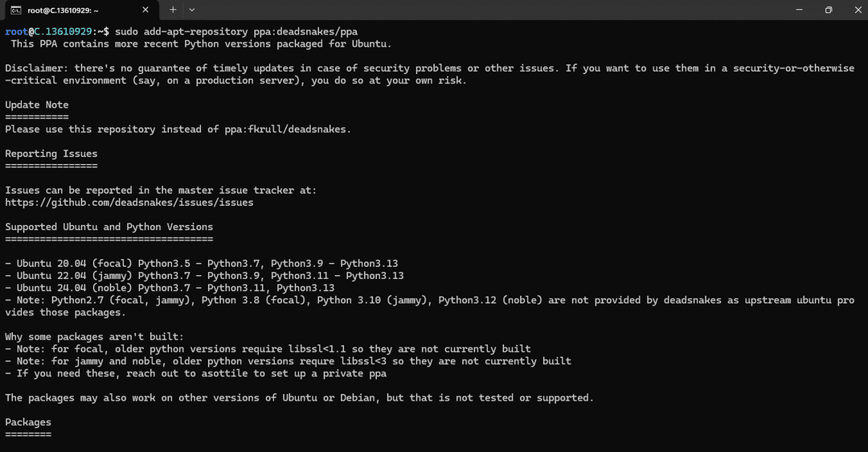Click the root@C.13610929 shell prompt
The width and height of the screenshot is (868, 452).
coord(55,31)
